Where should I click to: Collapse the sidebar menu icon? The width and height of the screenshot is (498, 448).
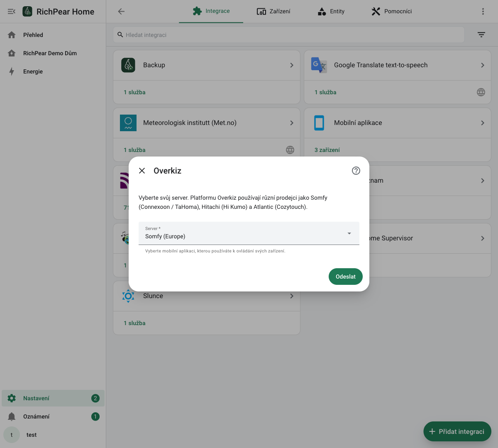[x=12, y=12]
